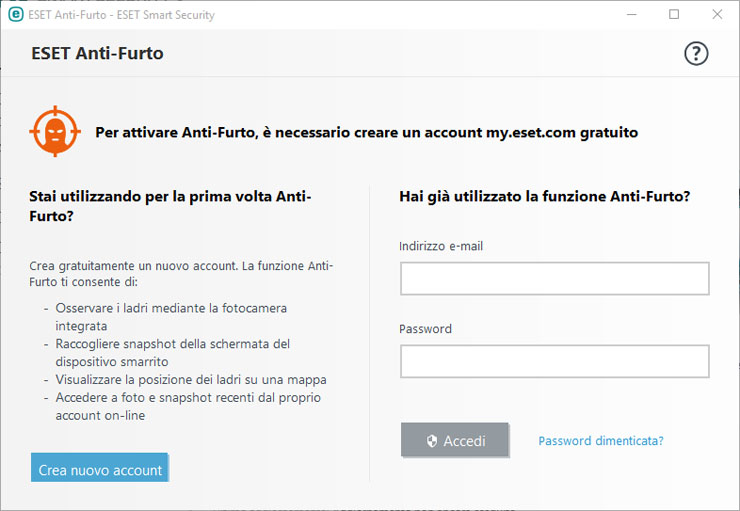Focus the Indirizzo e-mail input field
Viewport: 740px width, 511px height.
click(554, 279)
